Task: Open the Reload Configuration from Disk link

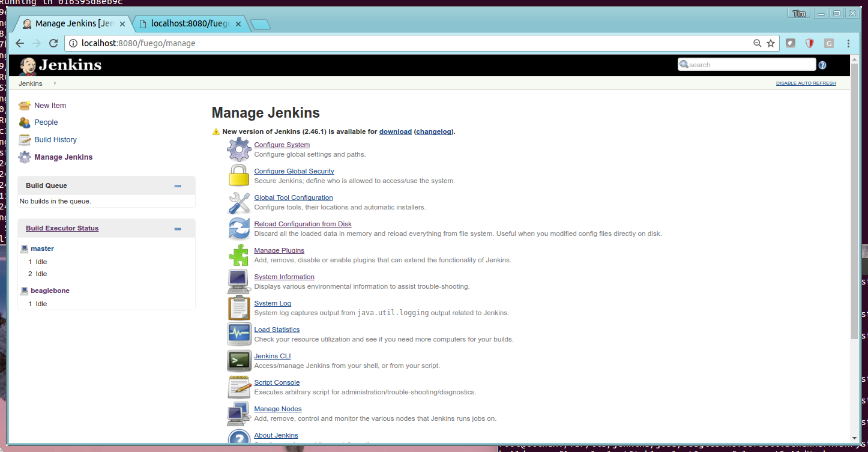Action: point(303,224)
